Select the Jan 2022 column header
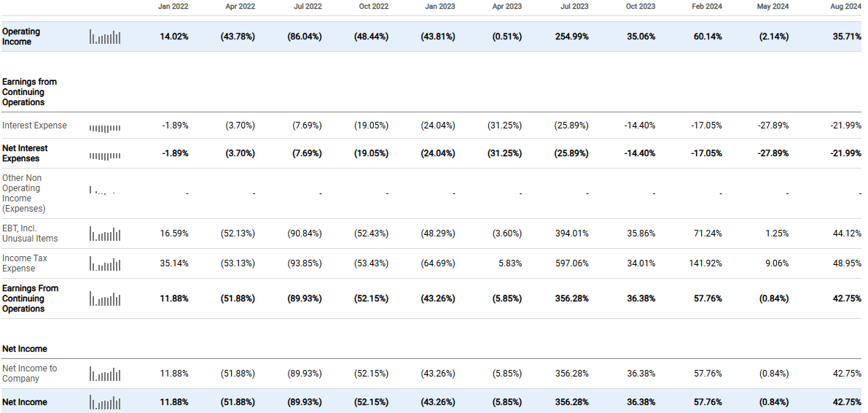 click(173, 7)
